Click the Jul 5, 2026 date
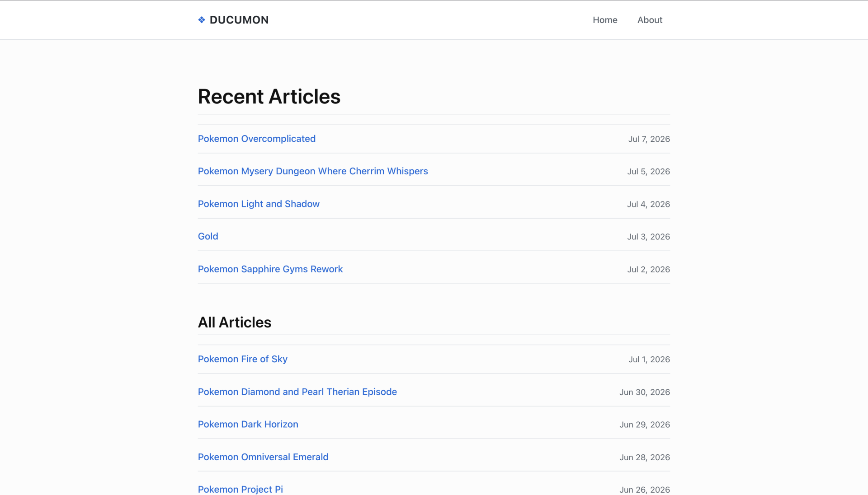This screenshot has width=868, height=495. coord(649,172)
